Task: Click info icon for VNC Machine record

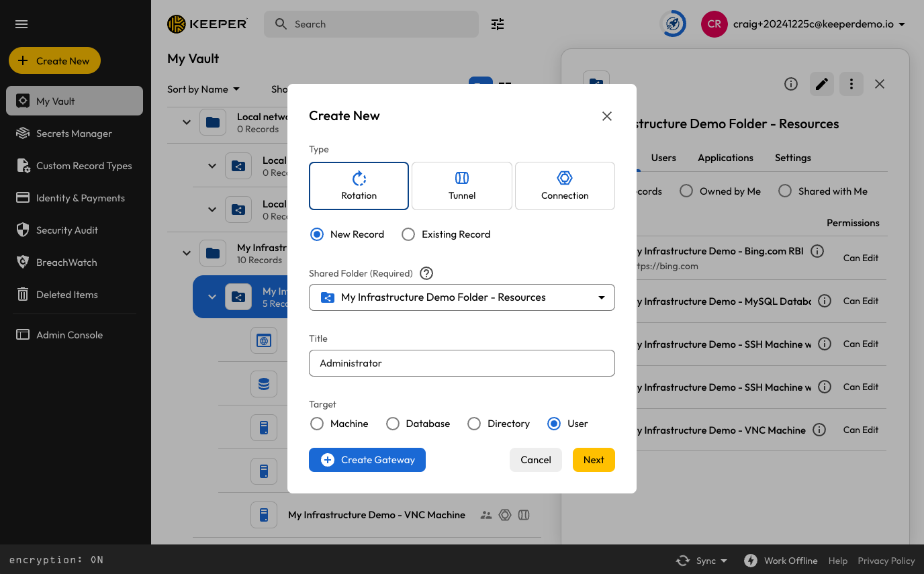Action: pos(819,430)
